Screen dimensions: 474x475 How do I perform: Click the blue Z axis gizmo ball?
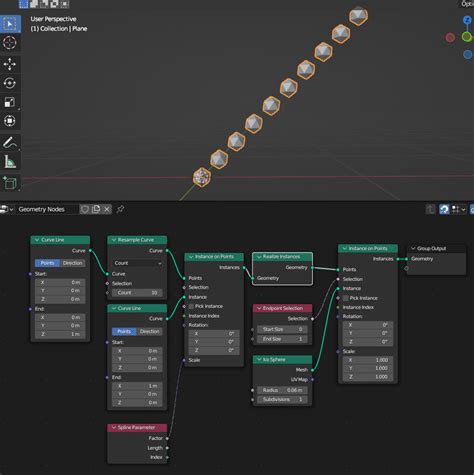tap(467, 20)
